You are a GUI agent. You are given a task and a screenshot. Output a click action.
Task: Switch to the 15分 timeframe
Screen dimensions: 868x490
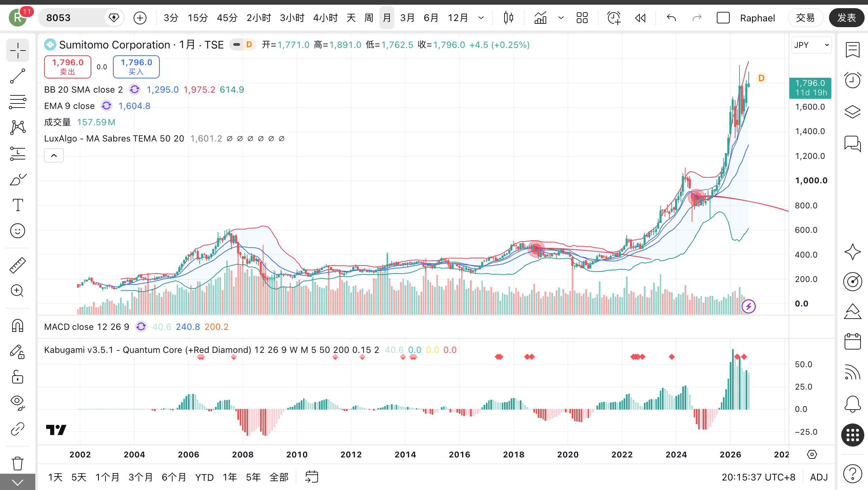[x=198, y=18]
